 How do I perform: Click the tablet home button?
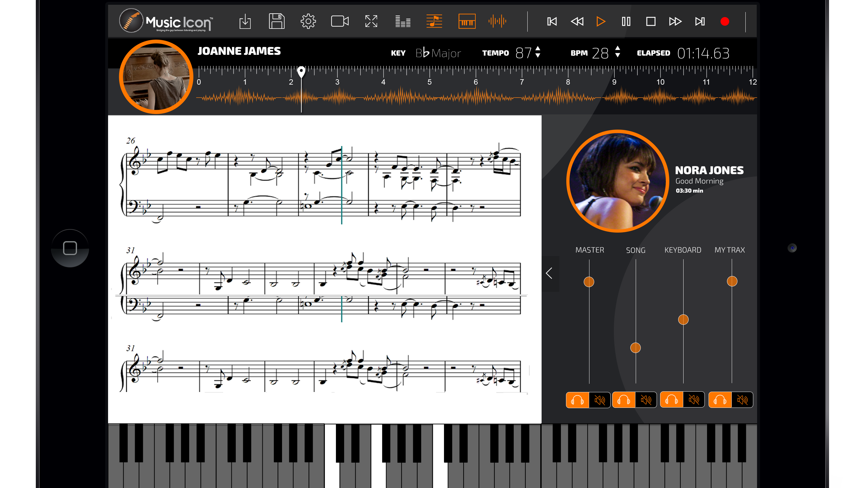tap(70, 248)
